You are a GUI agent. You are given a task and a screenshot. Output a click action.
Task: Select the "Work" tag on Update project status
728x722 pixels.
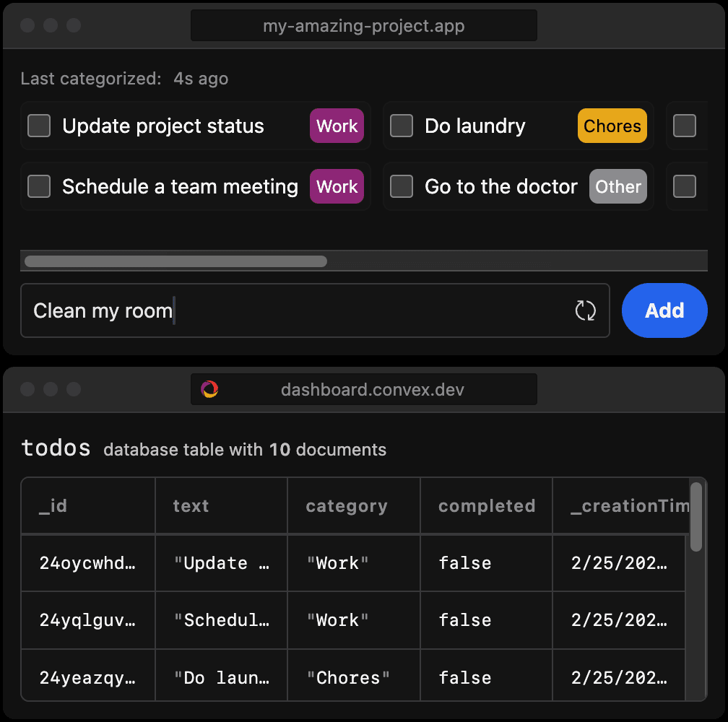(336, 126)
